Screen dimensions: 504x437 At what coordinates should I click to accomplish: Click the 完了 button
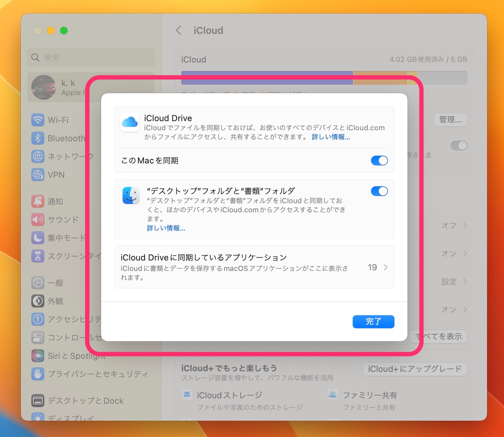(373, 322)
